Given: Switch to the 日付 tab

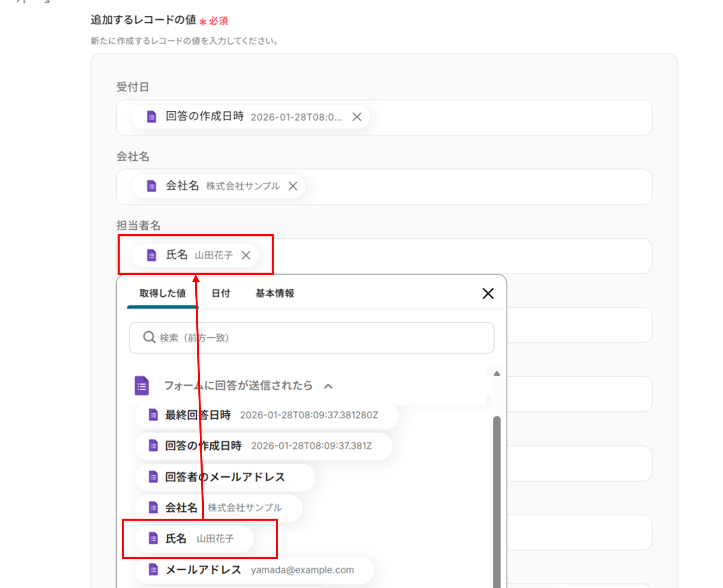Looking at the screenshot, I should click(x=221, y=293).
